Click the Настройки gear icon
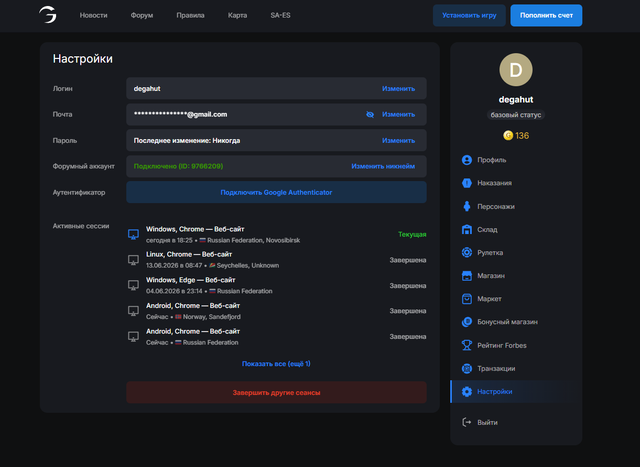The image size is (640, 467). click(x=467, y=391)
